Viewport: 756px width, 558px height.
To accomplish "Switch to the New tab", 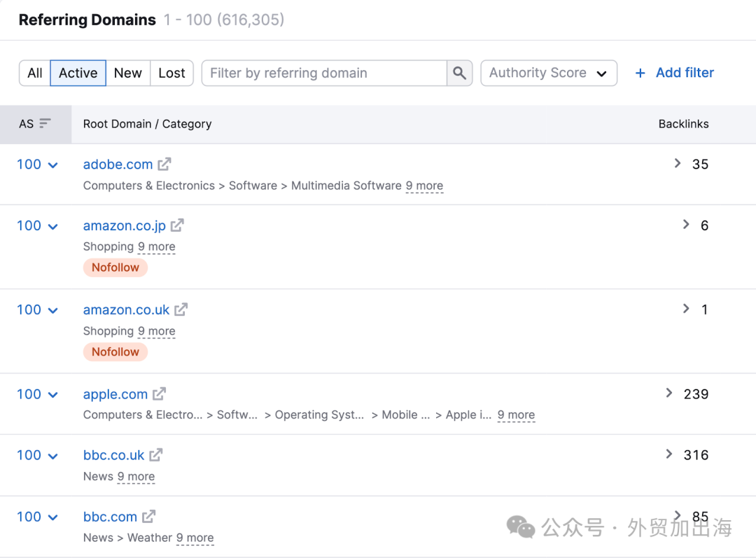I will point(128,73).
